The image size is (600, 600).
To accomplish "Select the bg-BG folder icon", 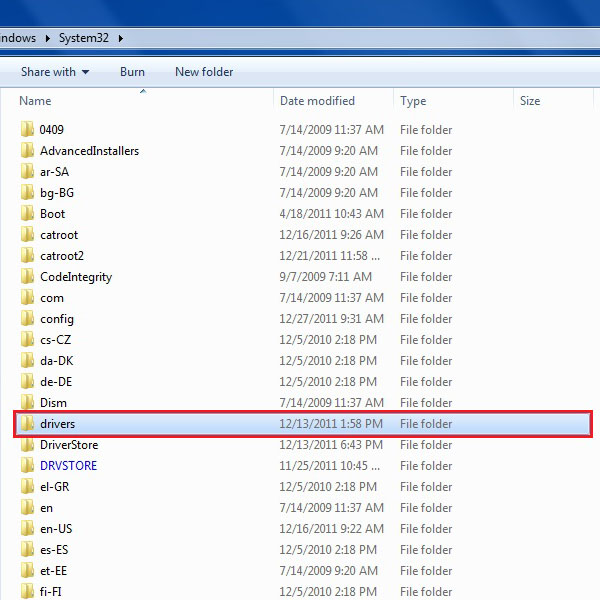I will [x=27, y=192].
